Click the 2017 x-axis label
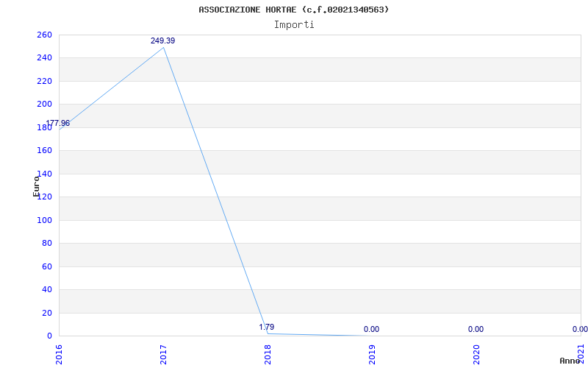The image size is (588, 368). tap(163, 355)
